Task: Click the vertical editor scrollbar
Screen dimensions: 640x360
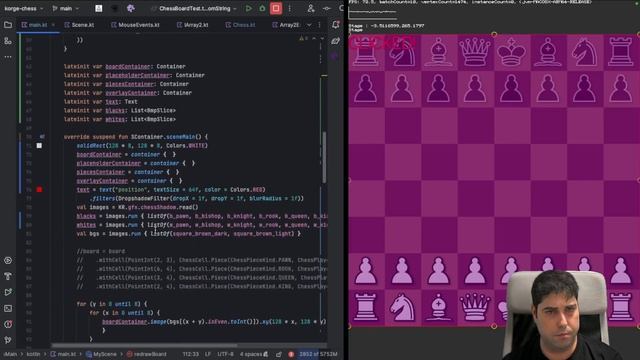Action: [324, 157]
